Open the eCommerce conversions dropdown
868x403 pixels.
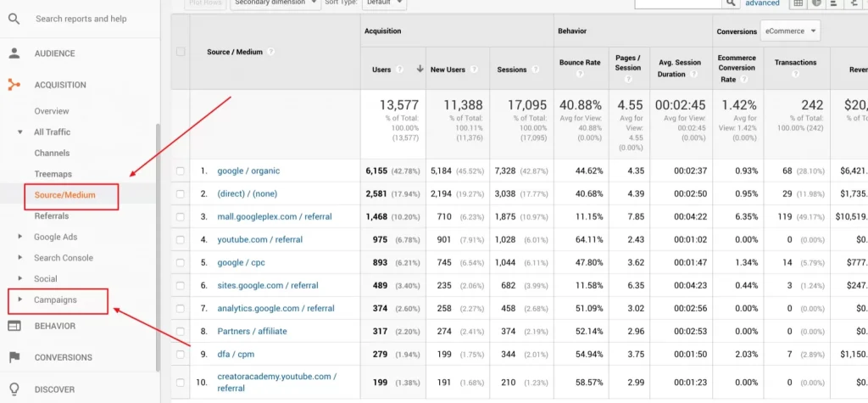790,31
